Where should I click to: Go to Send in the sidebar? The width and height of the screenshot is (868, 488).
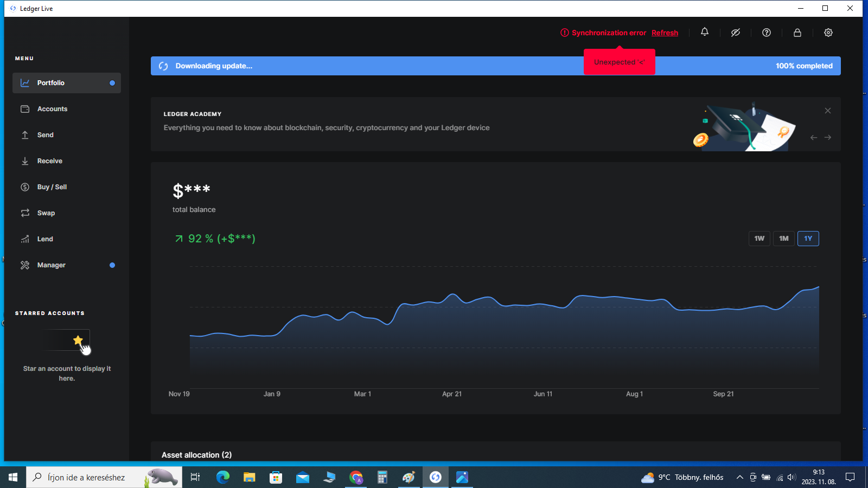tap(67, 135)
